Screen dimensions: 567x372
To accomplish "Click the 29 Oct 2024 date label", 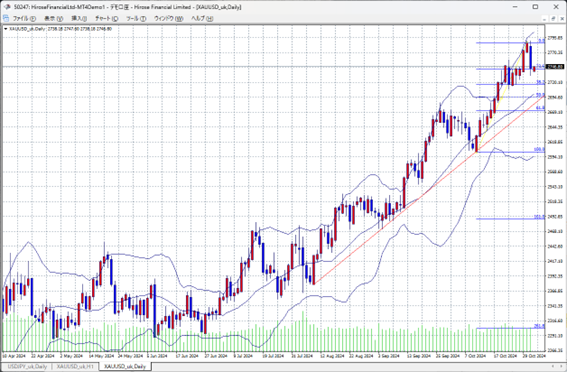I will pyautogui.click(x=534, y=356).
